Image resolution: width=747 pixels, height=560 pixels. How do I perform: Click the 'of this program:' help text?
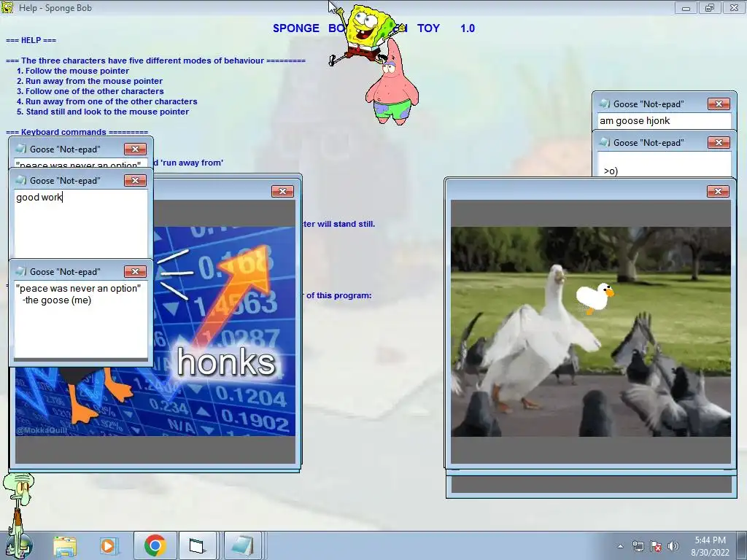click(338, 295)
